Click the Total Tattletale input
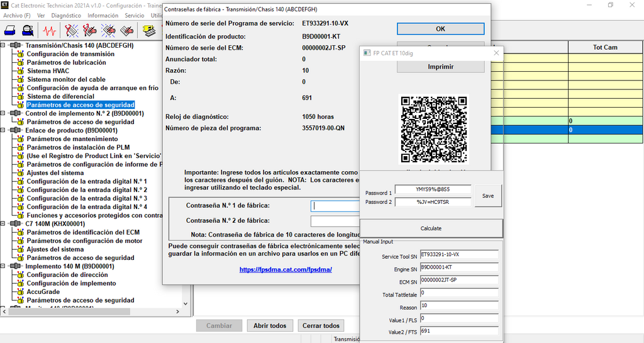644x343 pixels. pyautogui.click(x=459, y=293)
